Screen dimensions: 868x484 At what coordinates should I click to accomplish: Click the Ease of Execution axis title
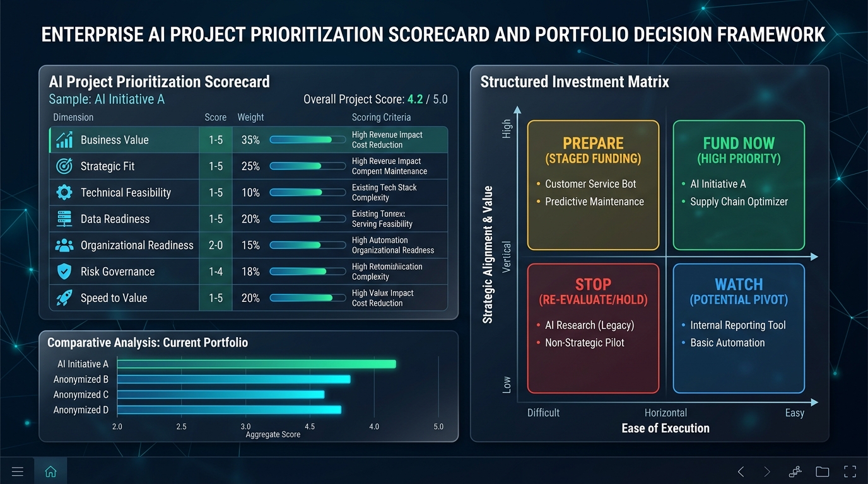[666, 429]
